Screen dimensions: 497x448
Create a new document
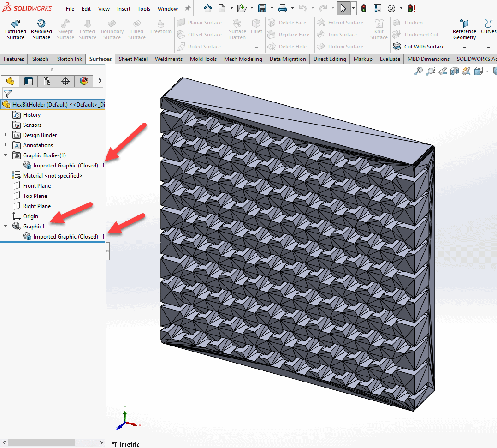[x=222, y=9]
